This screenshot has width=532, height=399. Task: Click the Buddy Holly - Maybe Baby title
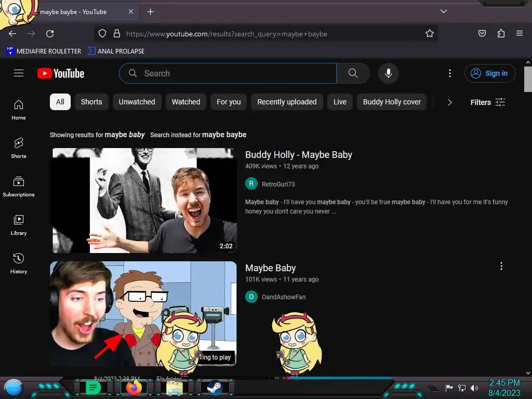coord(299,155)
